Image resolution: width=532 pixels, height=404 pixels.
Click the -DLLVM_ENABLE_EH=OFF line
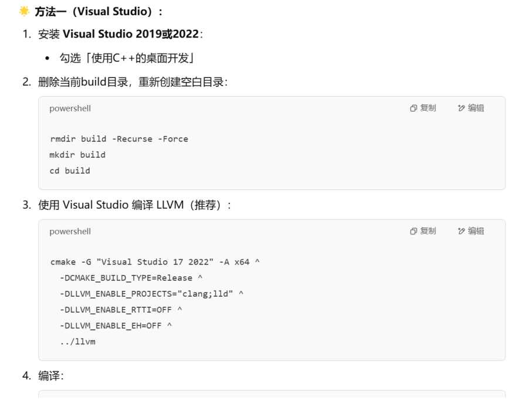tap(116, 325)
